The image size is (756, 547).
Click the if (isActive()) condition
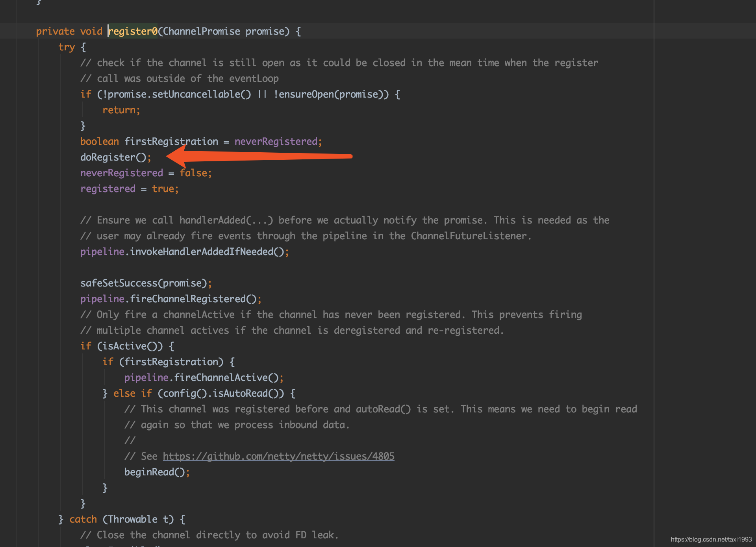[122, 346]
